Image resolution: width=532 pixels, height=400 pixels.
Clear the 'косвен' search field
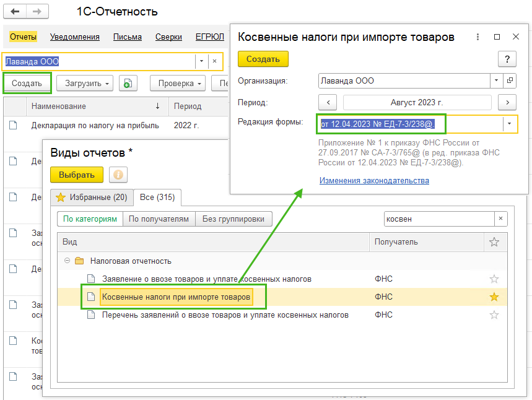click(500, 219)
